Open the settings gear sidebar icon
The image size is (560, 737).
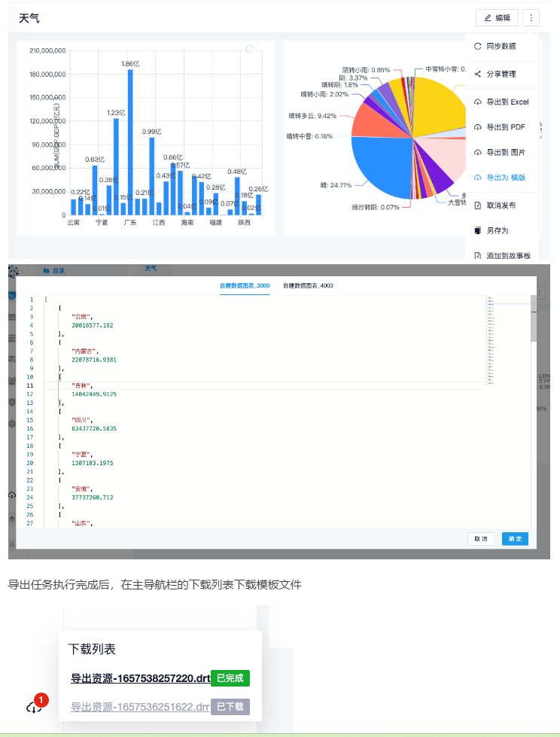coord(12,423)
